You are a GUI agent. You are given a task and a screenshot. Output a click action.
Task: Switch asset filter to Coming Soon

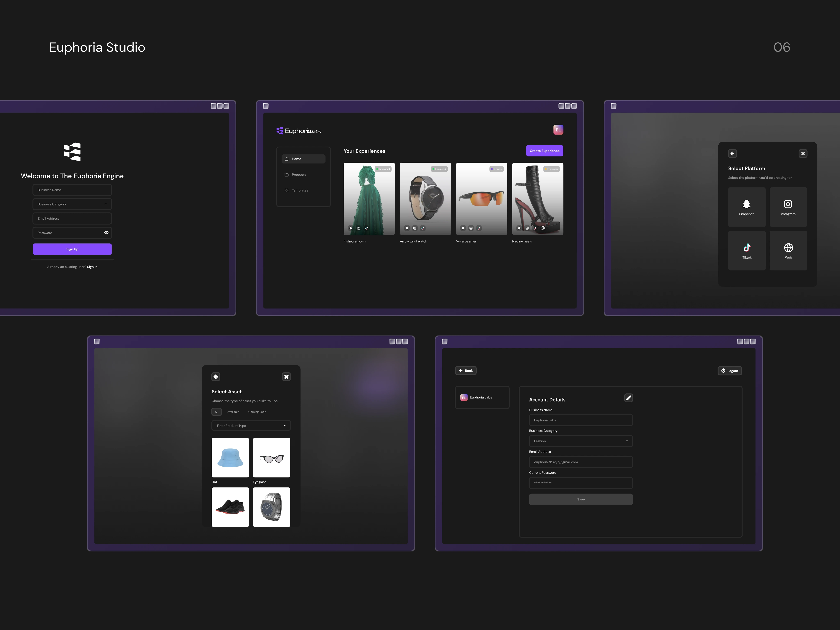click(257, 412)
